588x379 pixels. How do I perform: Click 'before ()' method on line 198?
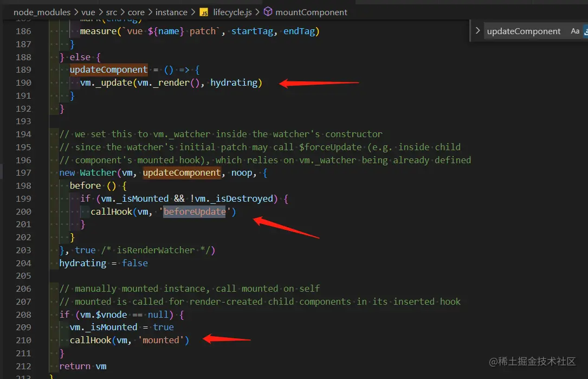tap(93, 186)
